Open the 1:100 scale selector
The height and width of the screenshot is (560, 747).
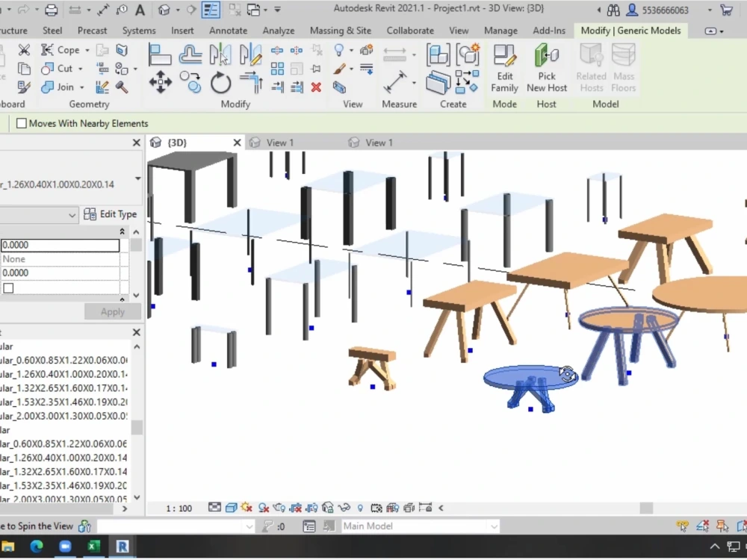[x=178, y=508]
